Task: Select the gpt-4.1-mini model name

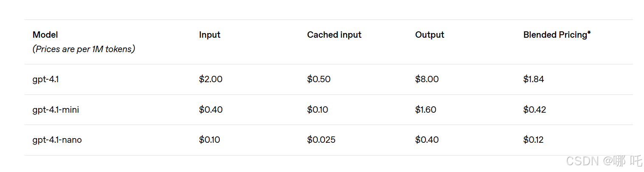Action: pos(56,110)
